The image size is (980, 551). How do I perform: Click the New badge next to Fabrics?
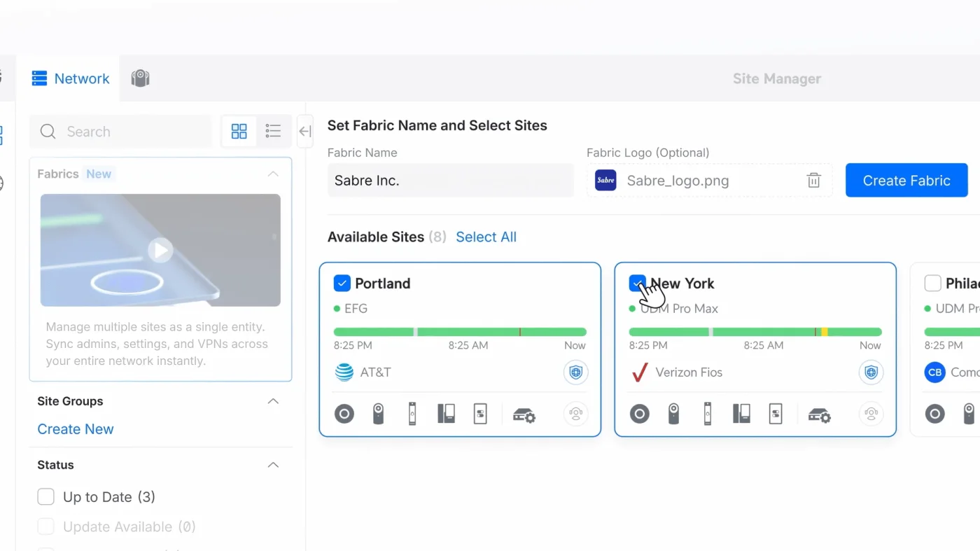point(99,174)
